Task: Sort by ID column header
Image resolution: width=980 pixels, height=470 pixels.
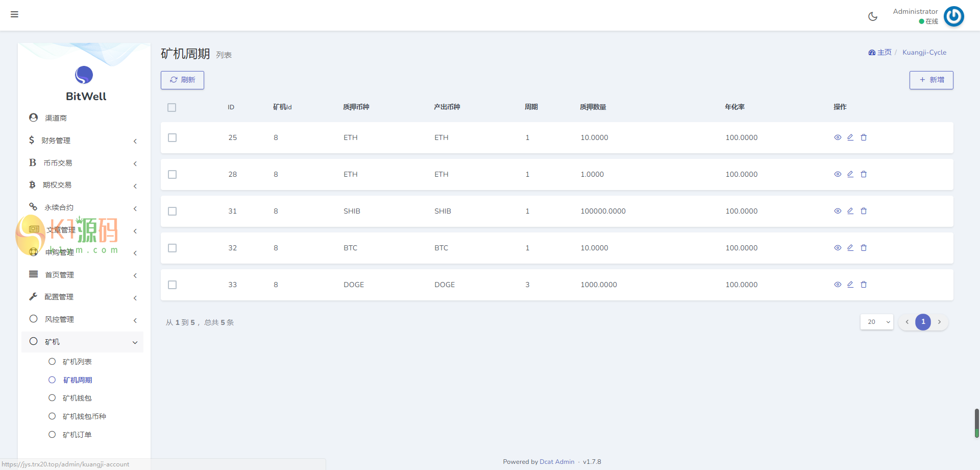Action: [231, 107]
